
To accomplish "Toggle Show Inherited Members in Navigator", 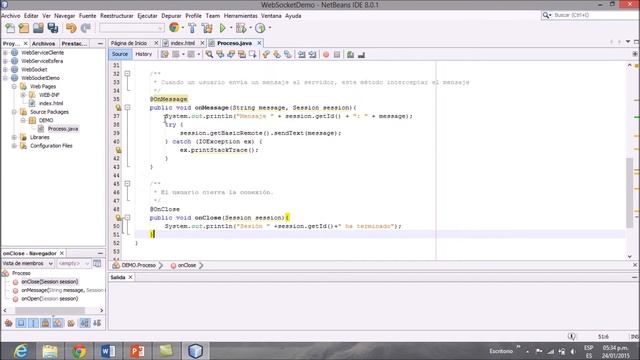I will pyautogui.click(x=9, y=323).
